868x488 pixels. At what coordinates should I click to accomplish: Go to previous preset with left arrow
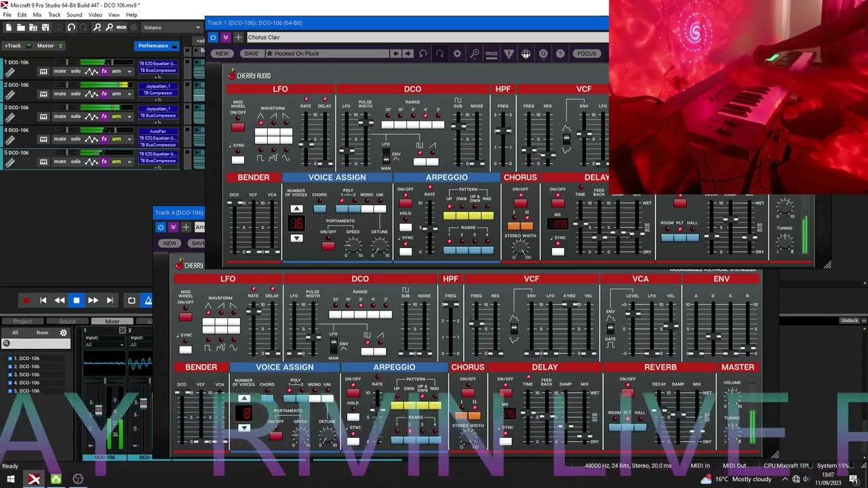pos(396,54)
